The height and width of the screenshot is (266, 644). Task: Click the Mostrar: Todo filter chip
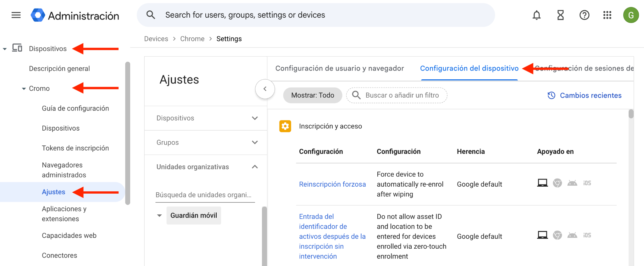pos(313,95)
